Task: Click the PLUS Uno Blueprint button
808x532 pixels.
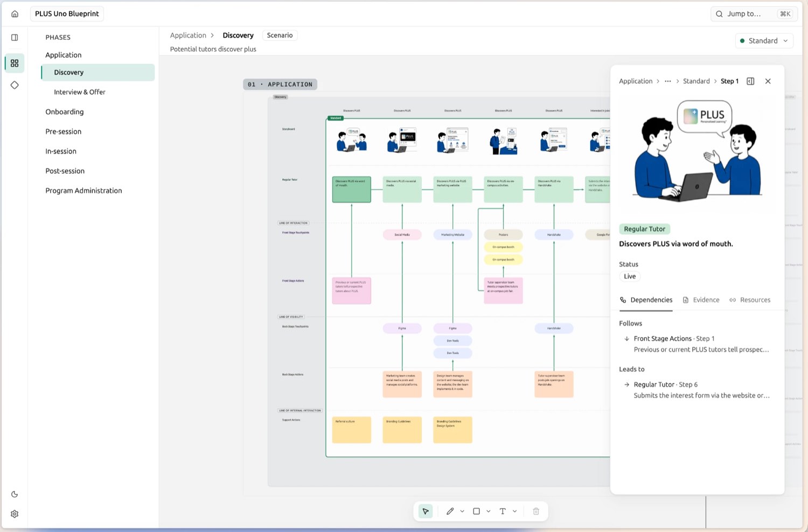Action: 67,14
